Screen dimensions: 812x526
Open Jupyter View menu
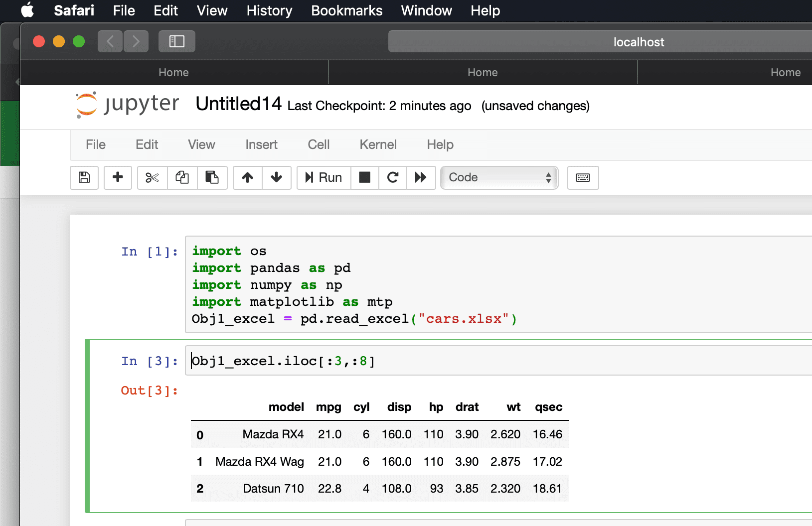point(201,144)
